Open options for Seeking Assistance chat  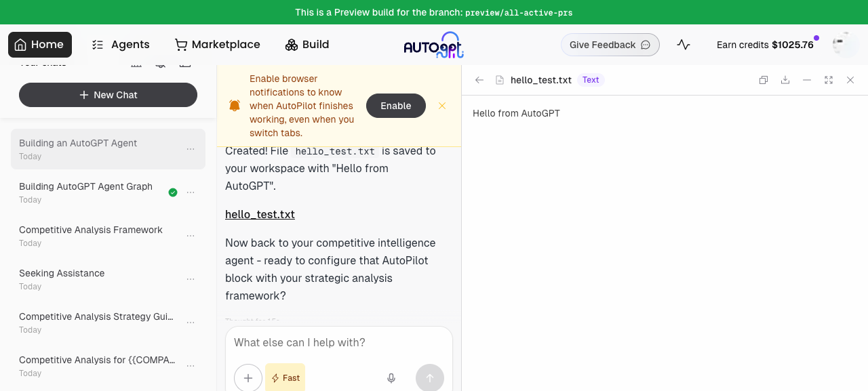[x=191, y=279]
